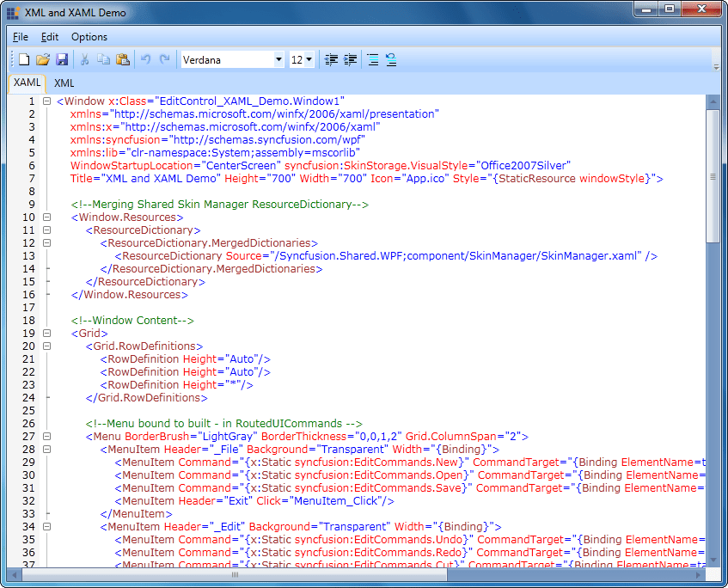Collapse the Window.Resources block on line 10

pos(47,217)
